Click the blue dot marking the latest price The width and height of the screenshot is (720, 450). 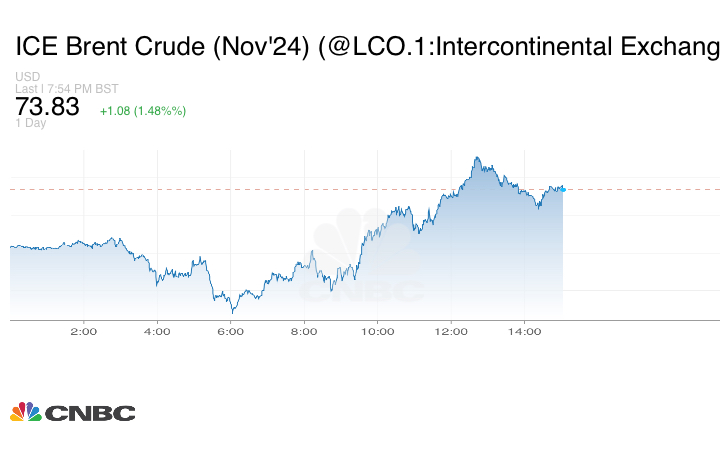[563, 189]
